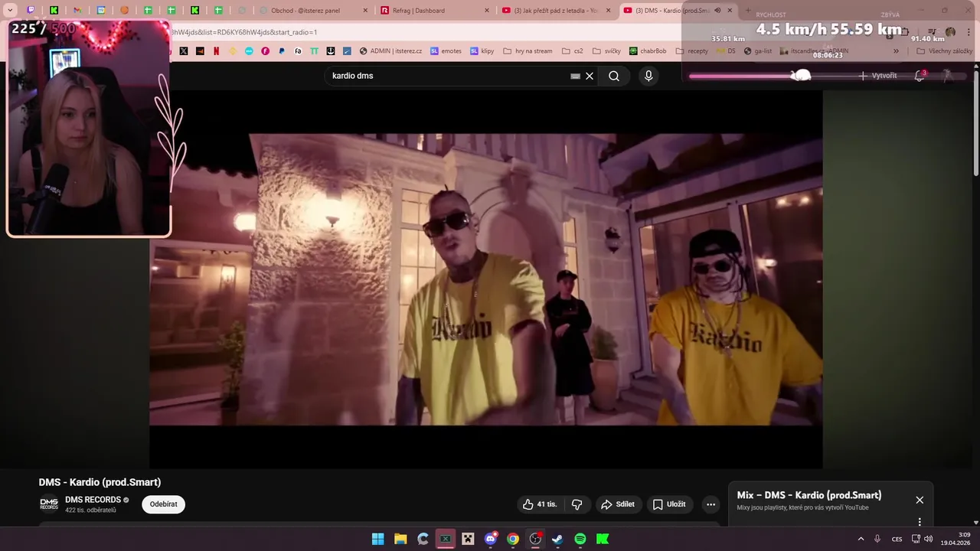Image resolution: width=980 pixels, height=551 pixels.
Task: Start voice search with the microphone icon
Action: click(648, 76)
